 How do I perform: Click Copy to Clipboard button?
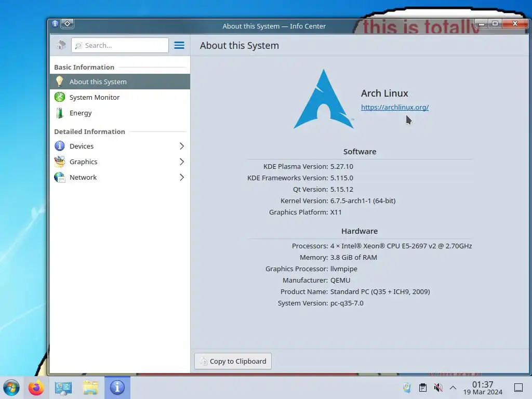pos(233,362)
